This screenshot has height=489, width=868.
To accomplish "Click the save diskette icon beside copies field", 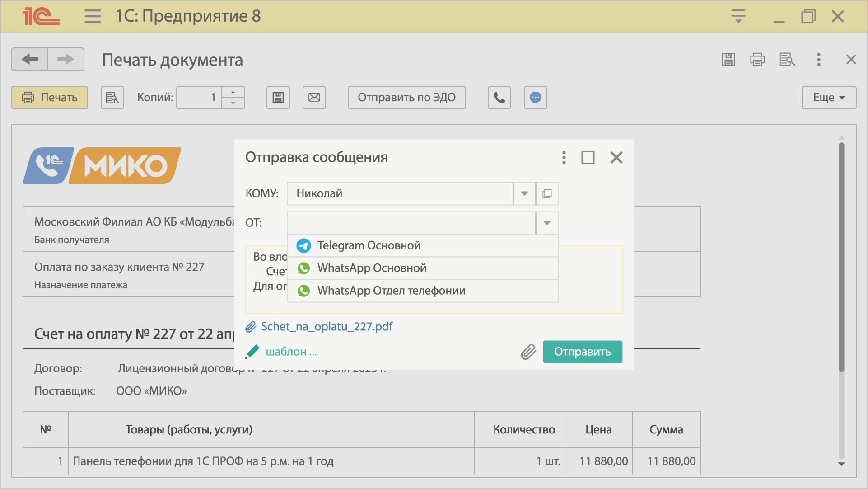I will [278, 98].
